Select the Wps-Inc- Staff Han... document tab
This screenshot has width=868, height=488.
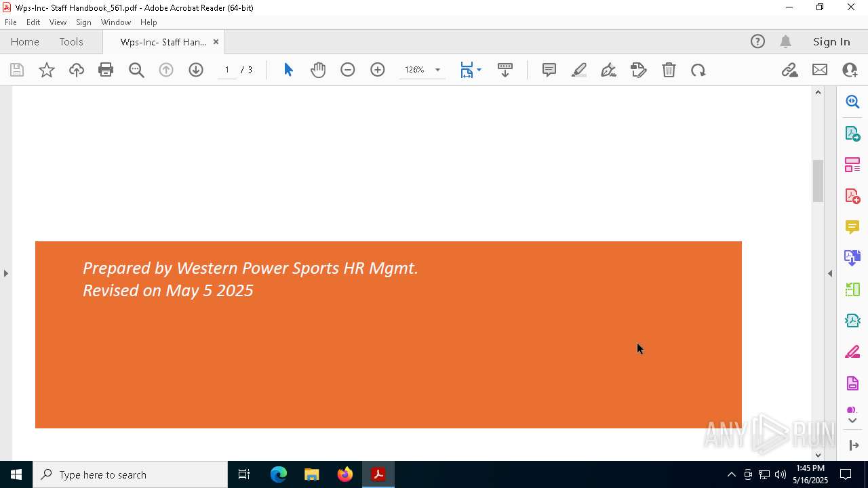[163, 41]
